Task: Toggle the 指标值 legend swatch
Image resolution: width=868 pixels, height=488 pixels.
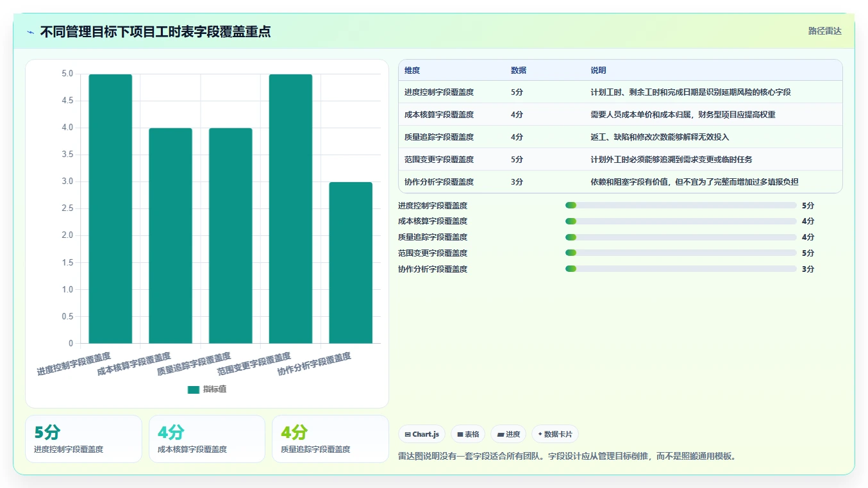Action: [x=194, y=389]
